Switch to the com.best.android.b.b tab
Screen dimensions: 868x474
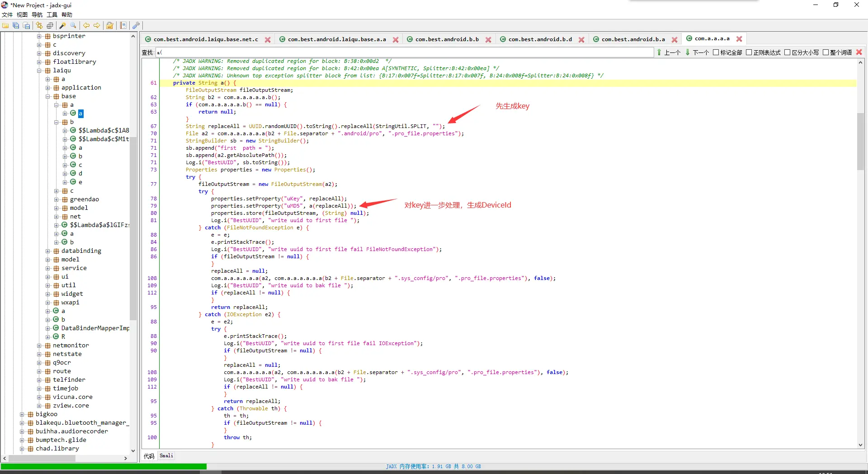[447, 39]
